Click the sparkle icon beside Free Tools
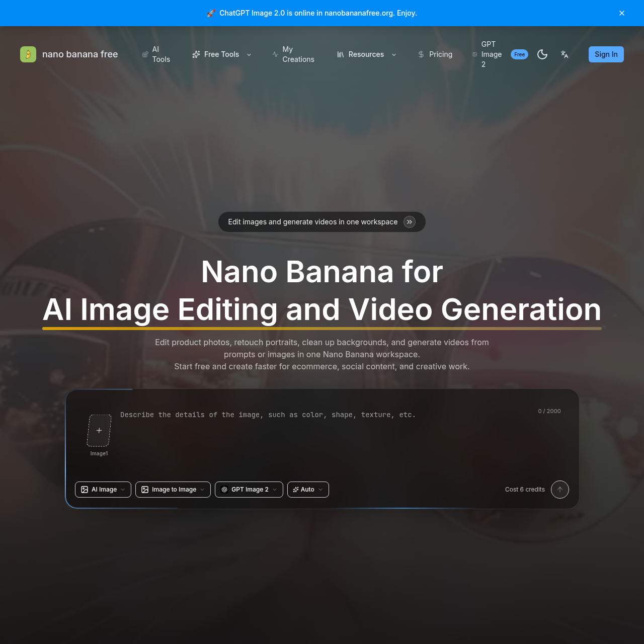Screen dimensions: 644x644 (x=196, y=54)
